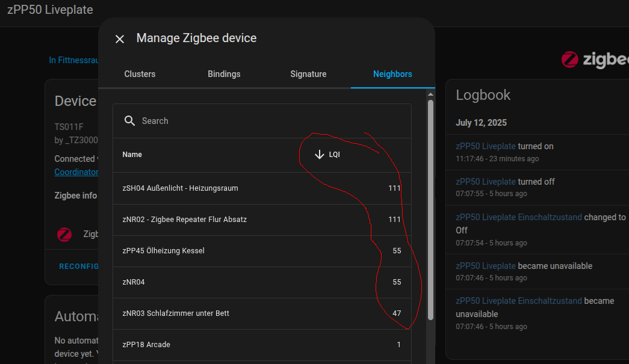
Task: Click the In Fittnessraum area link
Action: (73, 60)
